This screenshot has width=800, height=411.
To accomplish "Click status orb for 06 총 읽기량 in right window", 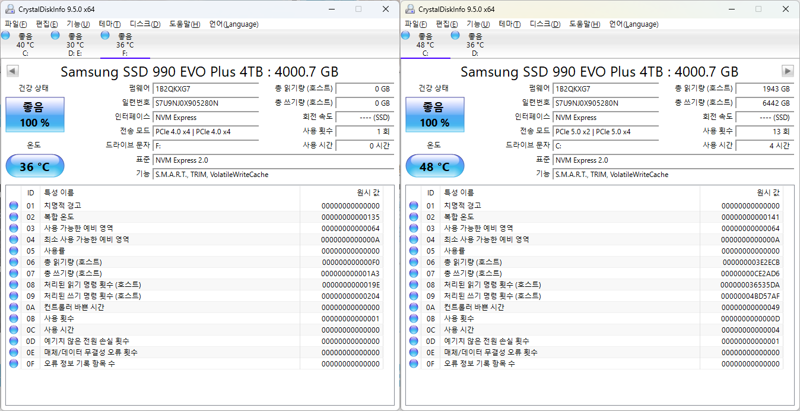I will coord(413,262).
